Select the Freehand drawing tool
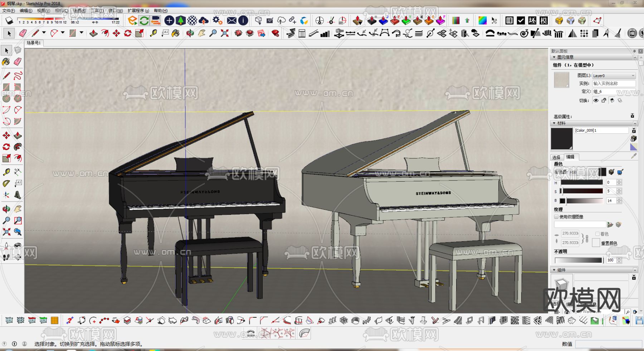 pyautogui.click(x=18, y=76)
